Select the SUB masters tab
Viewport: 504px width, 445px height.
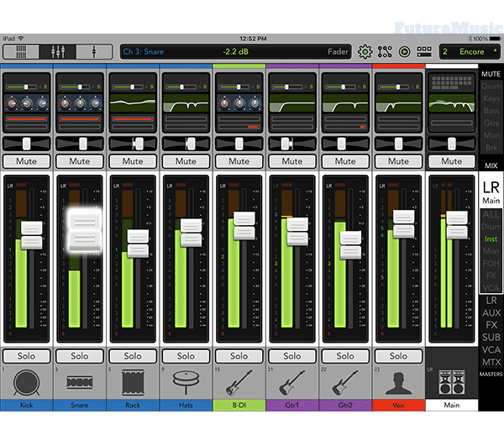point(491,338)
